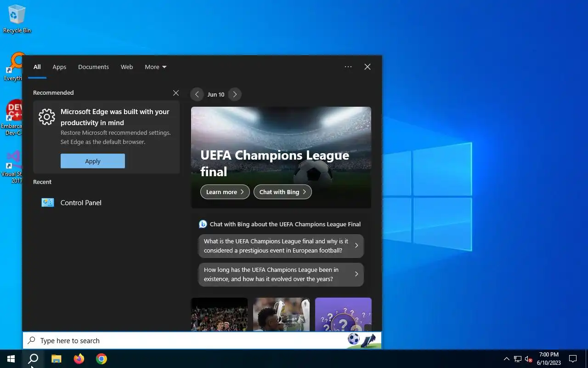Click the Chat with Bing about UEFA heading

(x=285, y=224)
